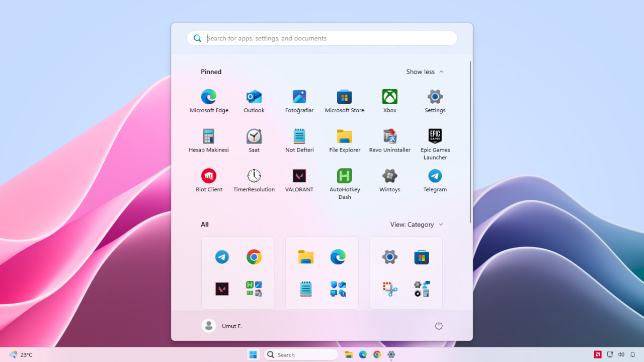Image resolution: width=644 pixels, height=362 pixels.
Task: Open Telegram in first All category group
Action: coord(222,257)
